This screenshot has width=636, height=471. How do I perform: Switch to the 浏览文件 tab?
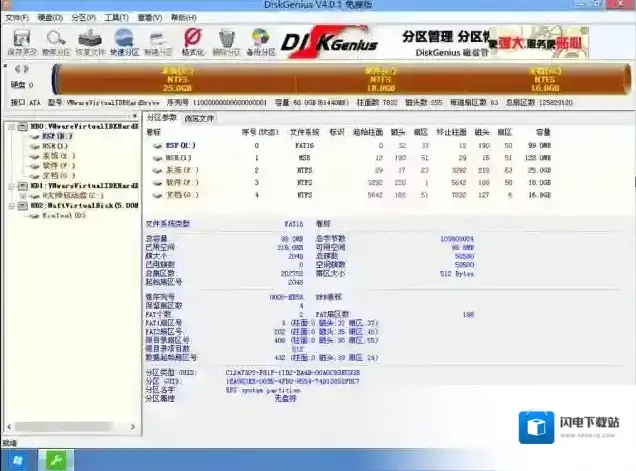[199, 118]
